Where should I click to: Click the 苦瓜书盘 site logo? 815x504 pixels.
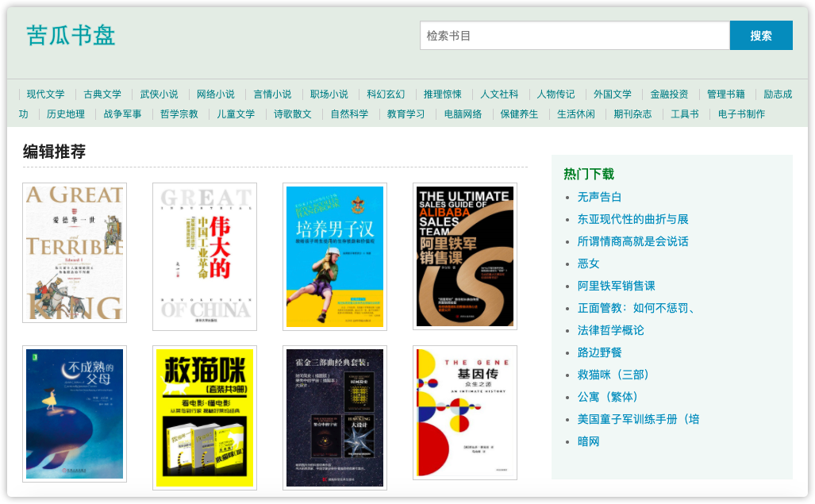click(71, 36)
